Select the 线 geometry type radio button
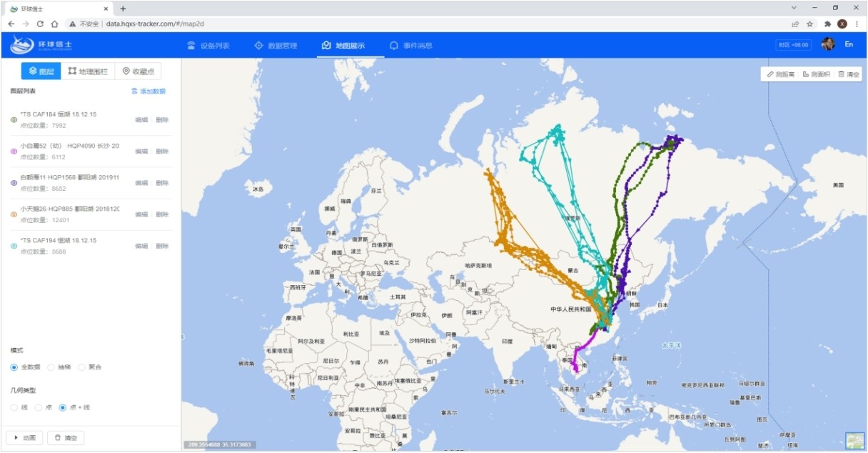 point(14,407)
